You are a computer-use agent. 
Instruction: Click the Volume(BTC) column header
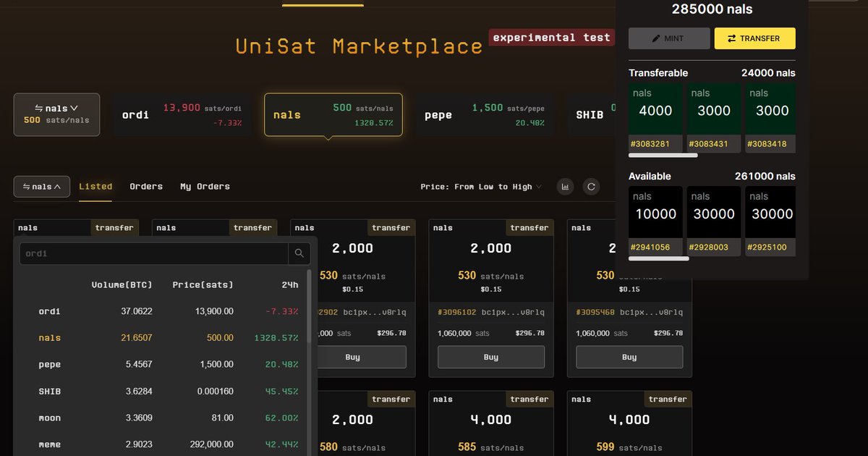coord(122,285)
